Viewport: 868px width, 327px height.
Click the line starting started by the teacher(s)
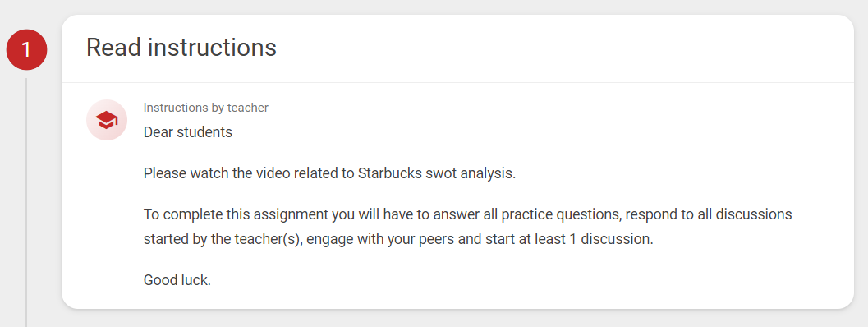point(398,241)
